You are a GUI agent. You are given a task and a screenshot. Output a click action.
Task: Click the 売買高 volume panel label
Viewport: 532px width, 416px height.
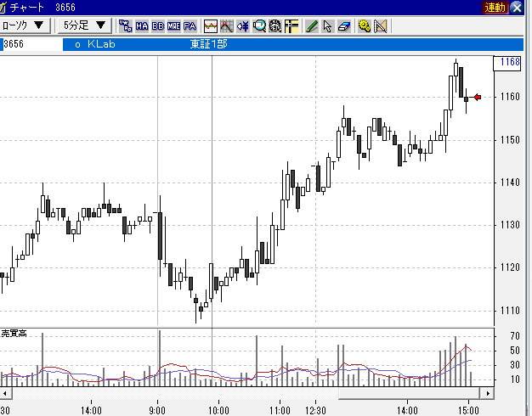pos(14,334)
